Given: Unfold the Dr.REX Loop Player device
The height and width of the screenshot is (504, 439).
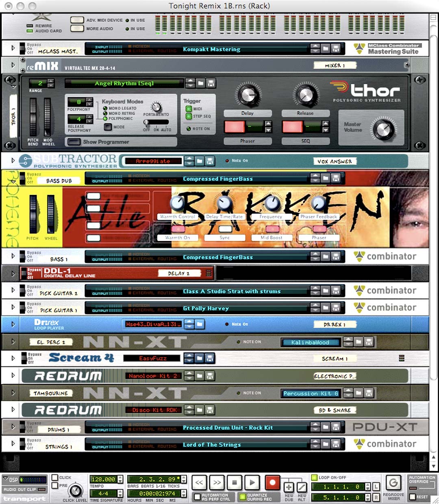Looking at the screenshot, I should coord(13,324).
